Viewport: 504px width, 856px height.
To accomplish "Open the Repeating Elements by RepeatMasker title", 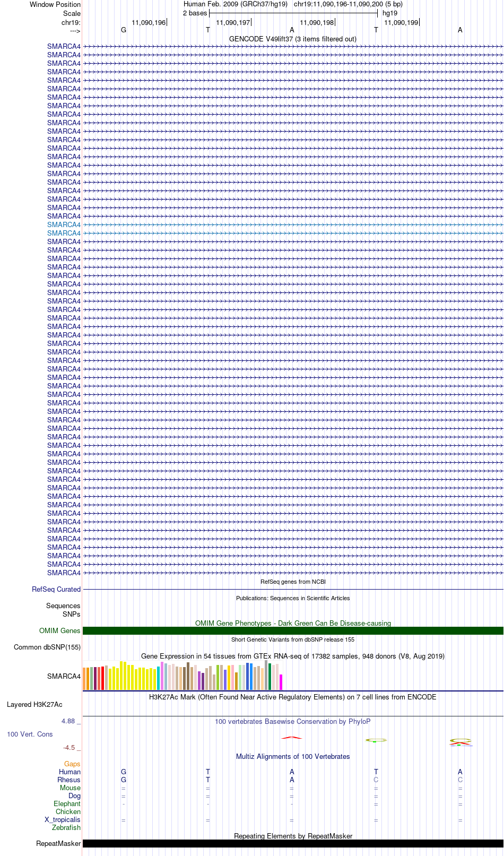I will point(293,836).
